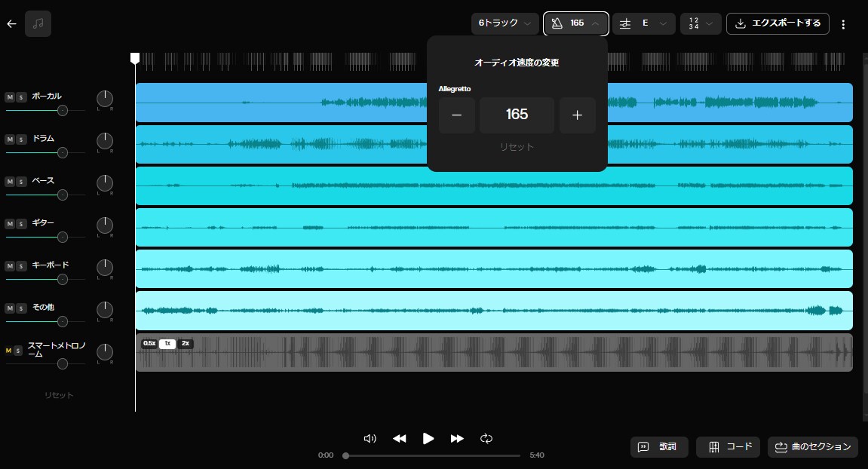Click the スマートメトロノーム gray waveform clip
868x469 pixels.
tap(494, 352)
